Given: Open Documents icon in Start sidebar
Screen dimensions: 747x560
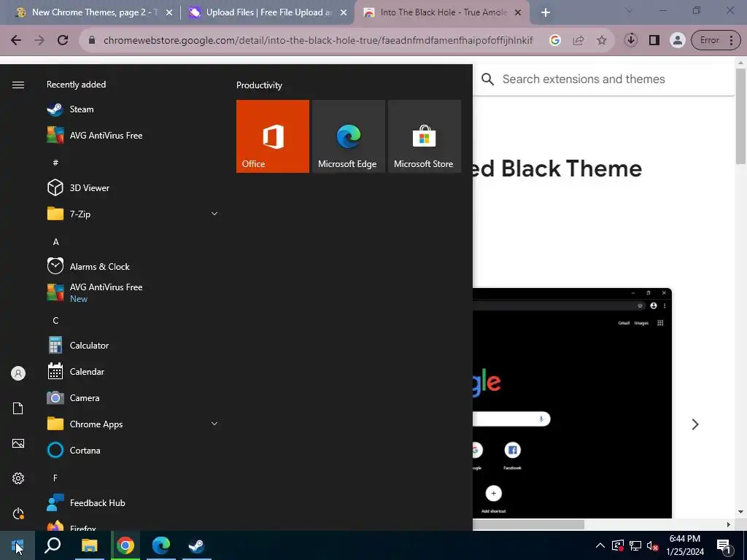Looking at the screenshot, I should (x=18, y=408).
